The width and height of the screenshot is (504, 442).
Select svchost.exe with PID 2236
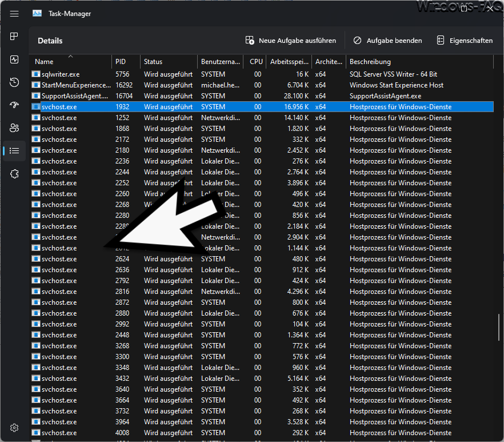coord(262,161)
